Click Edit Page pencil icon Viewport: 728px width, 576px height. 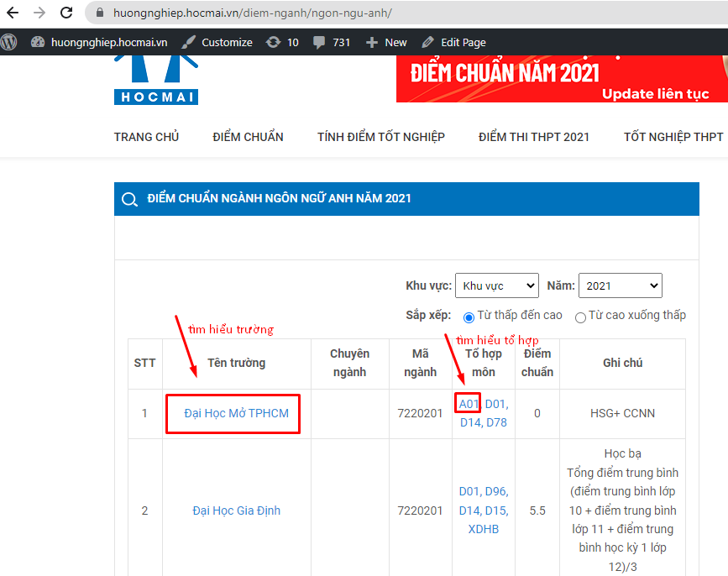click(x=428, y=42)
